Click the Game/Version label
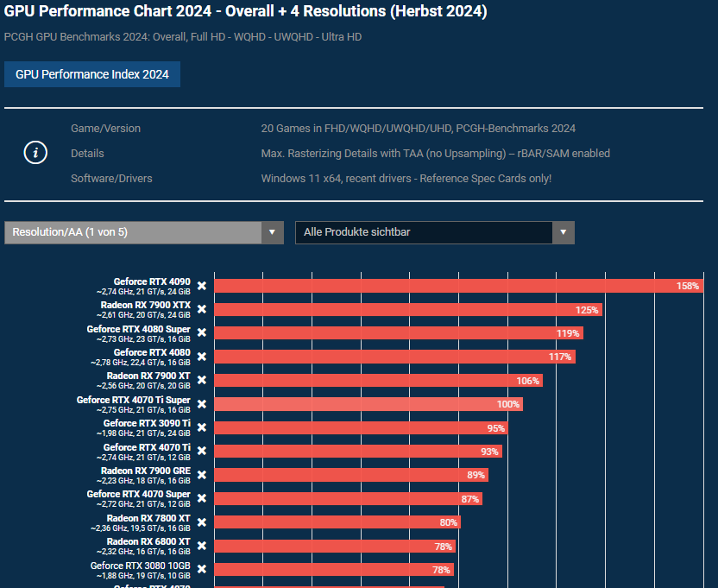This screenshot has height=588, width=718. pyautogui.click(x=106, y=129)
